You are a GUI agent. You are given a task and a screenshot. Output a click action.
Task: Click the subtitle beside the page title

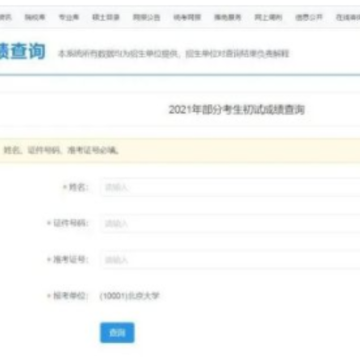coord(174,54)
